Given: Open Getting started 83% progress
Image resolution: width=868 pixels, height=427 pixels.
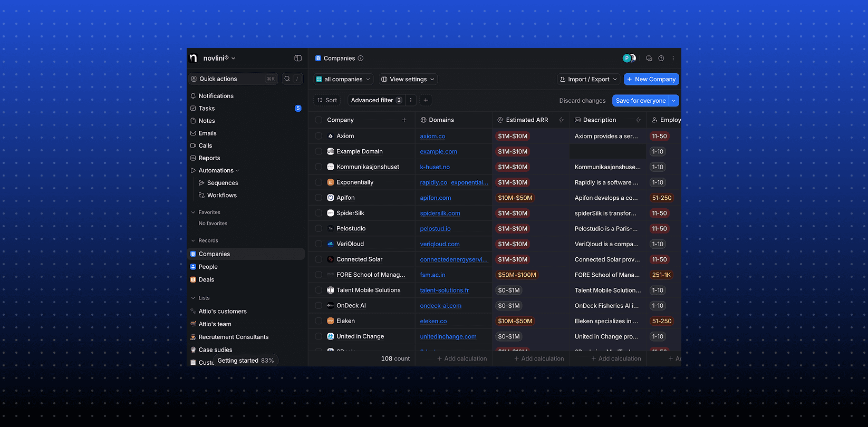Looking at the screenshot, I should coord(246,361).
